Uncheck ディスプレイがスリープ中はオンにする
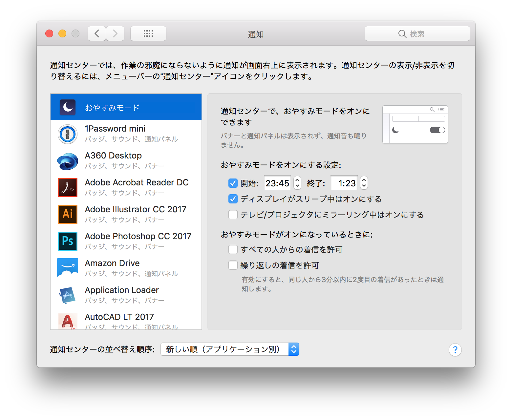512x420 pixels. click(x=233, y=199)
